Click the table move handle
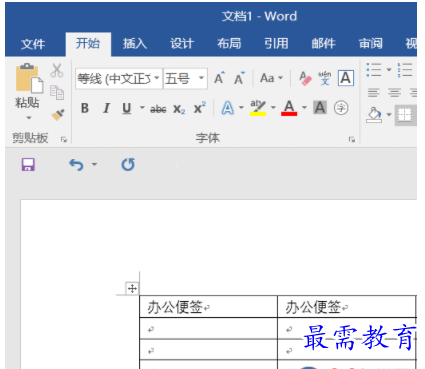The height and width of the screenshot is (369, 425). (132, 288)
